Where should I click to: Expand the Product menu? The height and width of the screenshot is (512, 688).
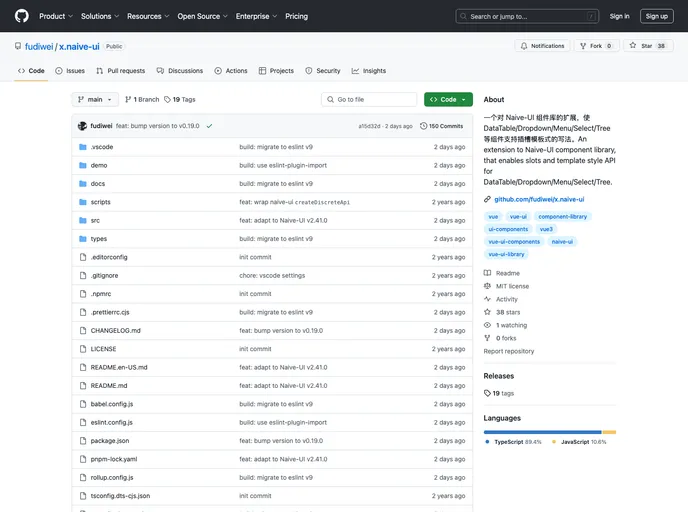56,16
